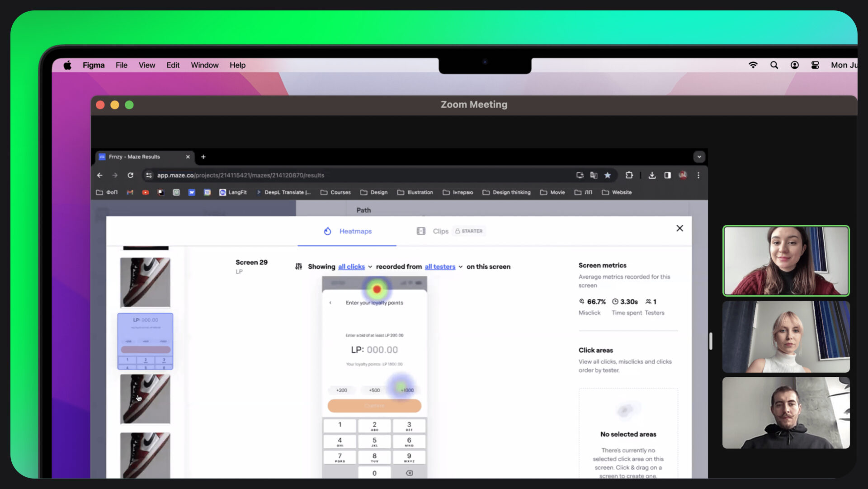Open macOS Spotlight search icon
This screenshot has width=868, height=489.
(x=774, y=65)
